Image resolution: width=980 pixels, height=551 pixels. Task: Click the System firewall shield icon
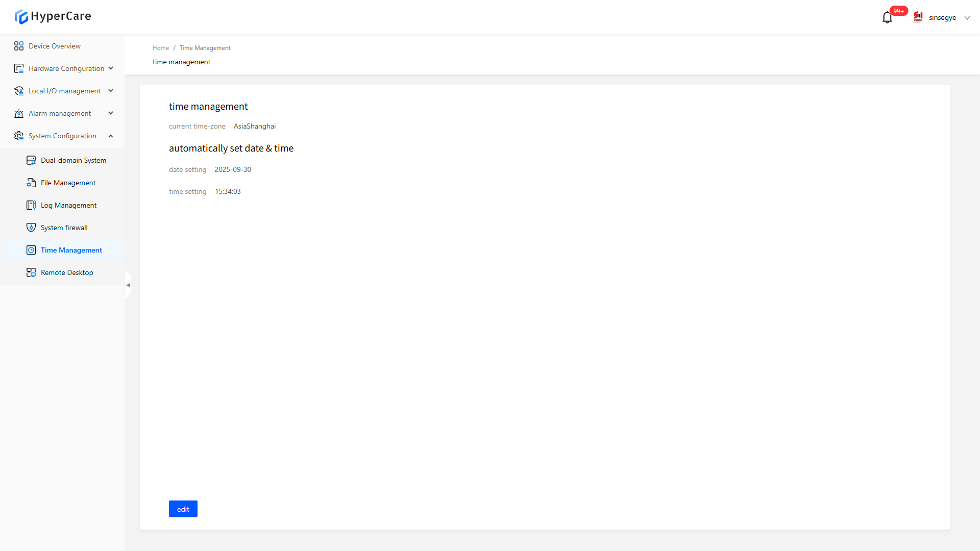pos(31,228)
